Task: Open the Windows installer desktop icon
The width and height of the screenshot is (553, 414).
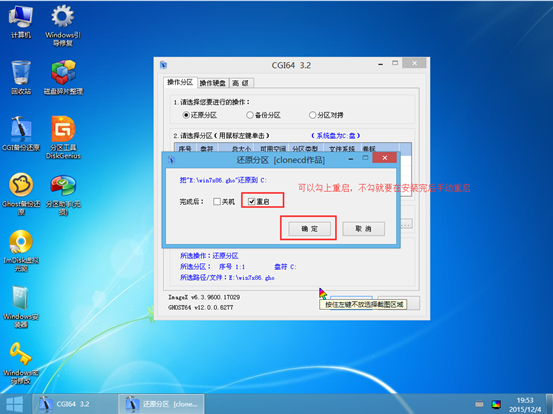Action: point(21,306)
